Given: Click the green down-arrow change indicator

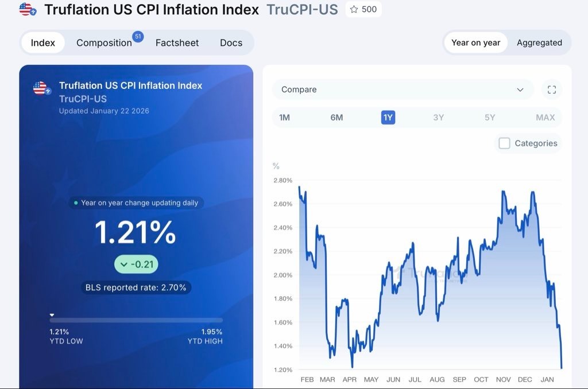Looking at the screenshot, I should pyautogui.click(x=124, y=264).
